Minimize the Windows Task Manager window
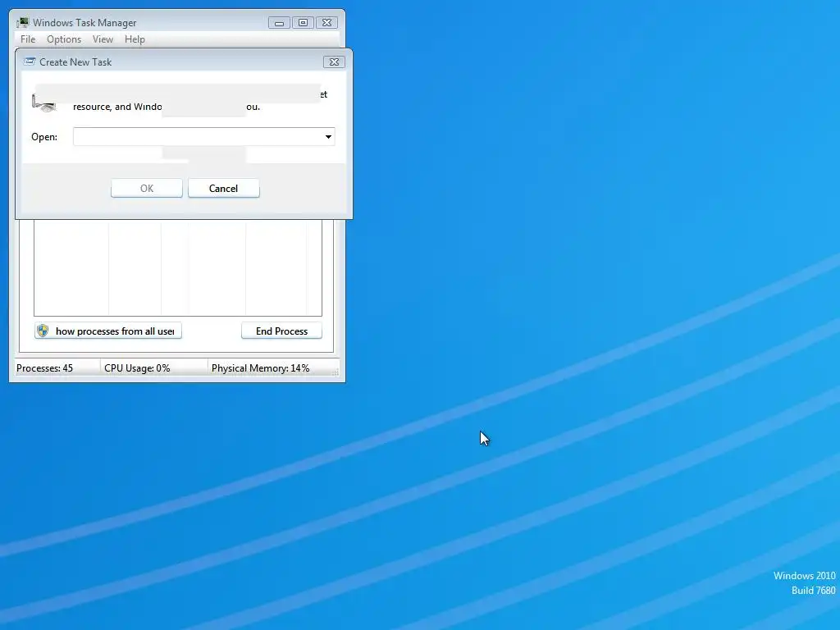The height and width of the screenshot is (630, 840). tap(279, 22)
